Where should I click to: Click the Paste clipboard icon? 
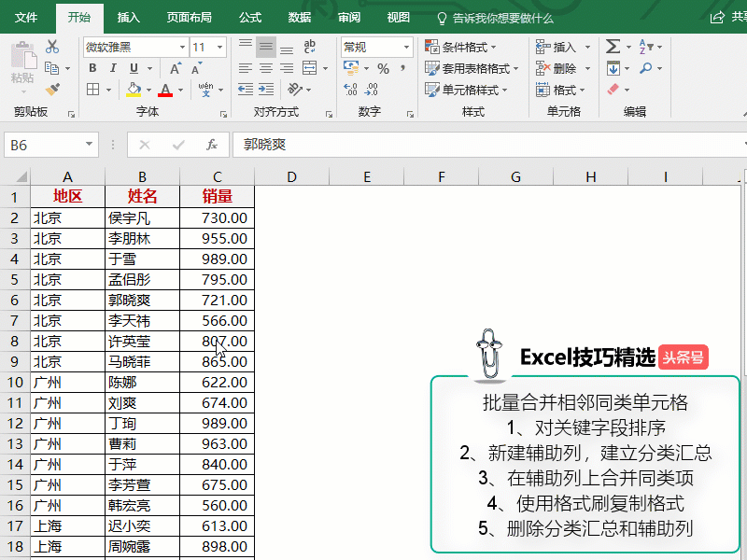pos(22,55)
